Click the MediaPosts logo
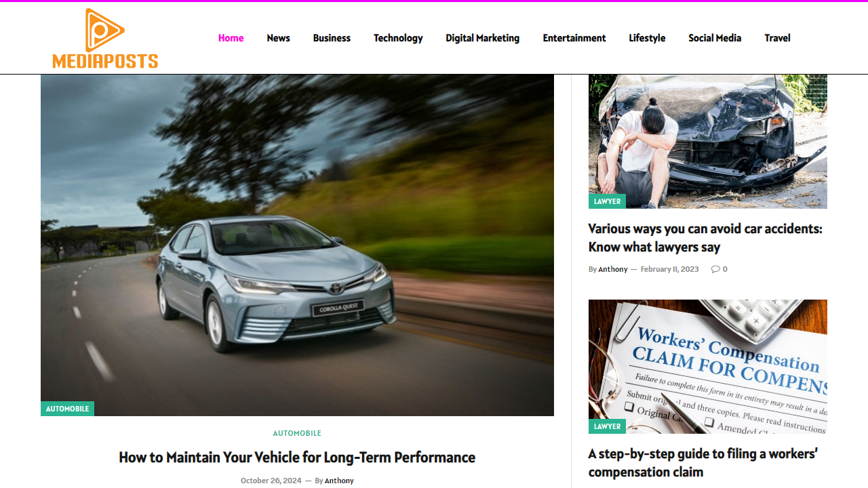The height and width of the screenshot is (488, 868). coord(105,38)
